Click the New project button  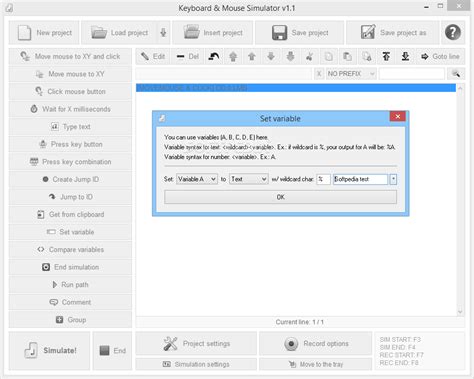pyautogui.click(x=44, y=33)
